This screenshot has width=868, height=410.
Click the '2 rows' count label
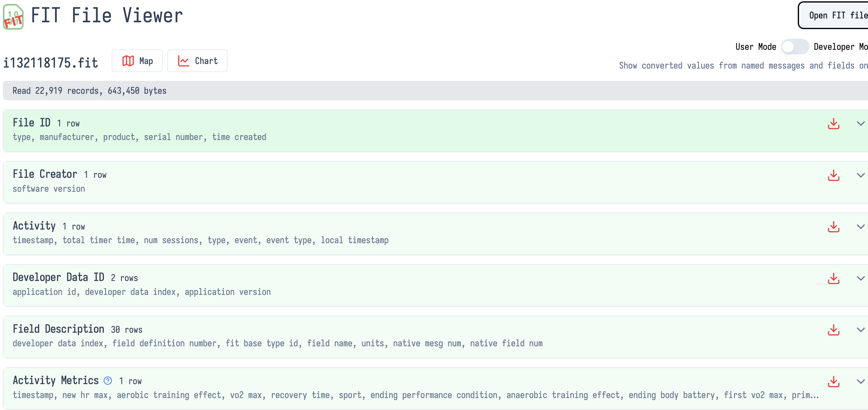[x=124, y=278]
